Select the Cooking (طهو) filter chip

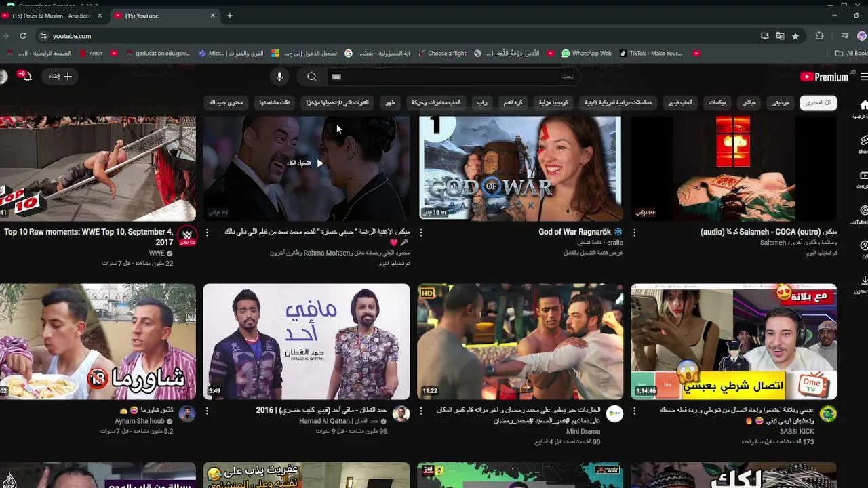pos(390,102)
